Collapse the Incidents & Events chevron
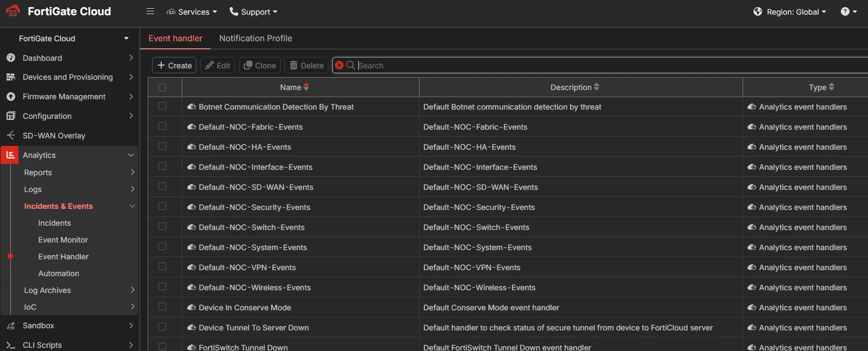The width and height of the screenshot is (868, 351). click(x=132, y=206)
